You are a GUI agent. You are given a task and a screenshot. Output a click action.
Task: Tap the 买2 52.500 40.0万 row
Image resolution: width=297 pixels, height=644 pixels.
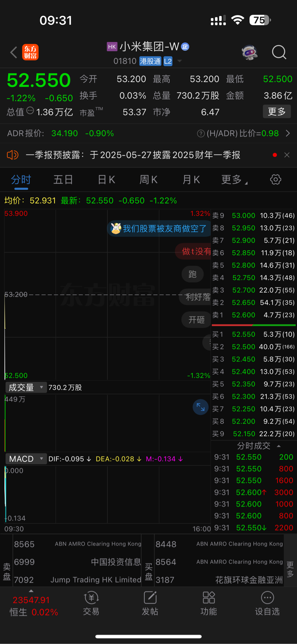point(254,347)
